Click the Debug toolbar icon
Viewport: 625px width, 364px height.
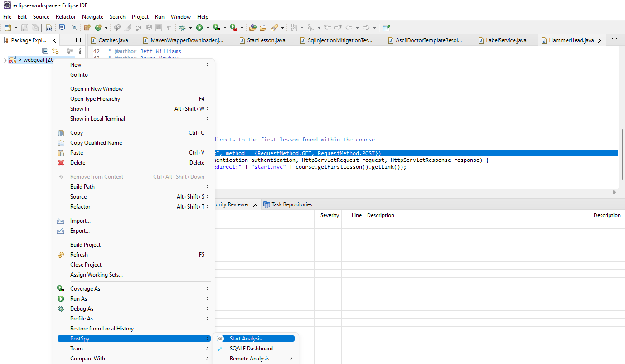point(183,28)
